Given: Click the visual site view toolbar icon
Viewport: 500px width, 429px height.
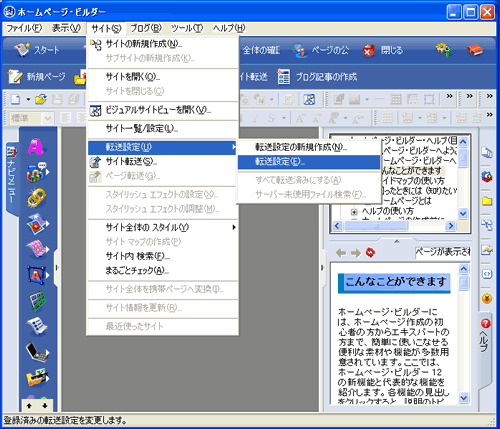Looking at the screenshot, I should (x=309, y=99).
